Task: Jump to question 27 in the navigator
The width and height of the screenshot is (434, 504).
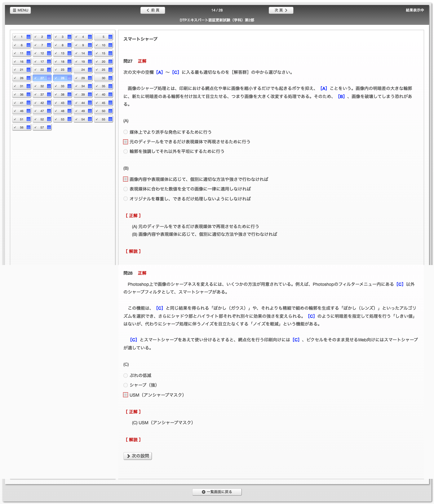Action: coord(42,78)
